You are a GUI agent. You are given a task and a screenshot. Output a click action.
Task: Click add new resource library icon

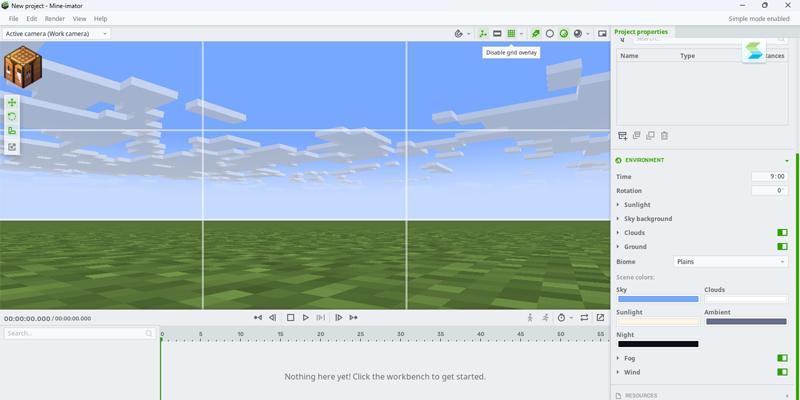[x=622, y=136]
